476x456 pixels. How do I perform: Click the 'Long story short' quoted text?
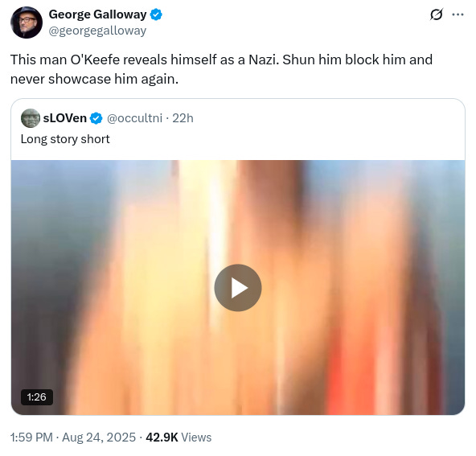pos(65,139)
